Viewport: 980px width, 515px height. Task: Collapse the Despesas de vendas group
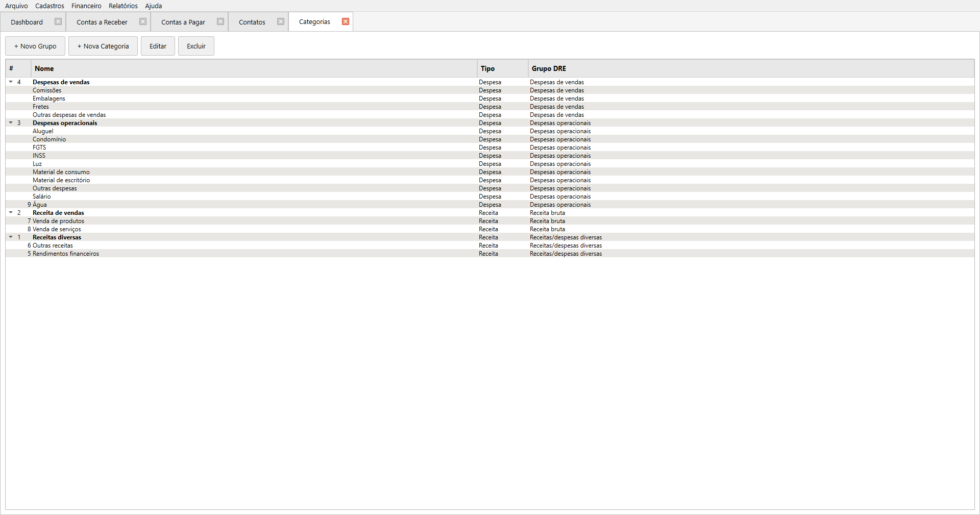[x=11, y=82]
